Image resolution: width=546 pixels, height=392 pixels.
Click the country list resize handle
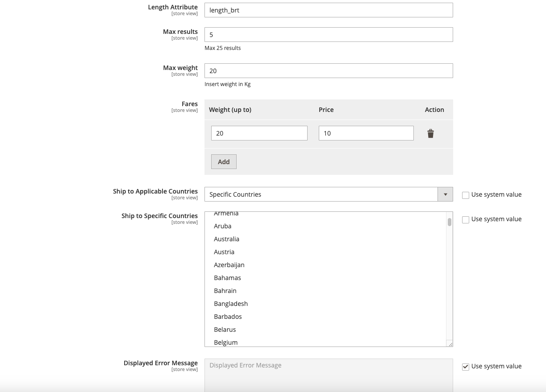[450, 344]
